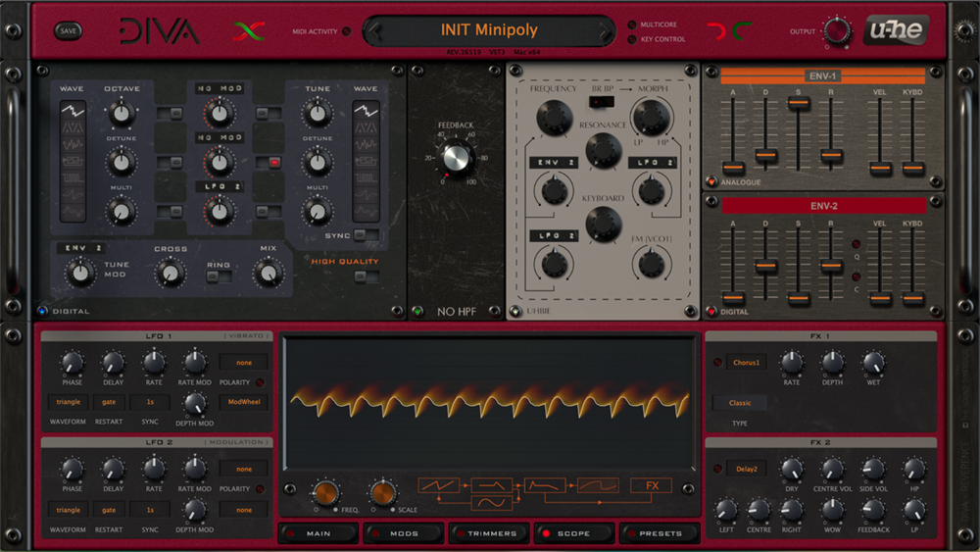Open the INIT Minipoly preset display

pyautogui.click(x=489, y=30)
